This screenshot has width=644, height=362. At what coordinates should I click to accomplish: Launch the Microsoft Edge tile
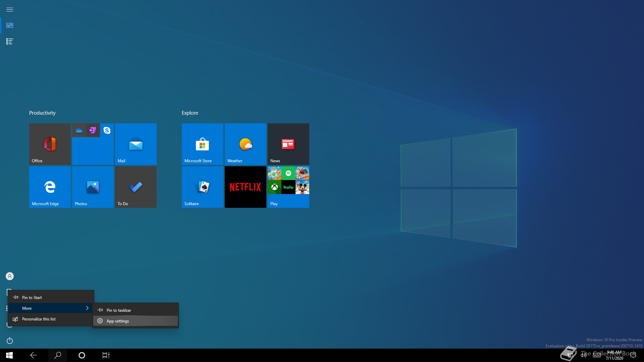pos(50,187)
